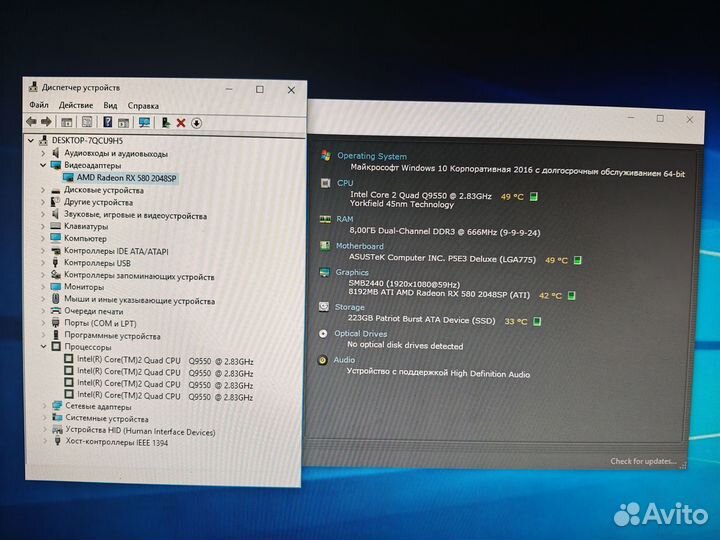Click the scan for hardware changes icon
The width and height of the screenshot is (720, 540).
144,122
